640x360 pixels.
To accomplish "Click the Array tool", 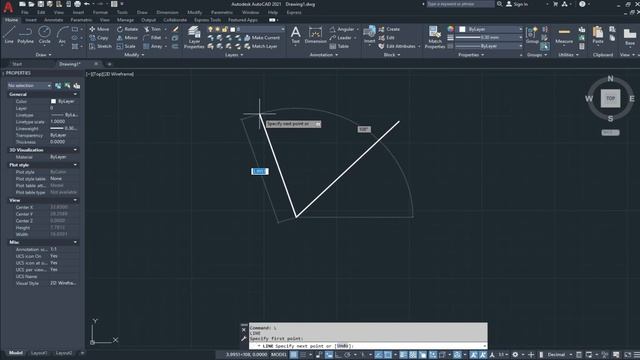I will pyautogui.click(x=153, y=46).
